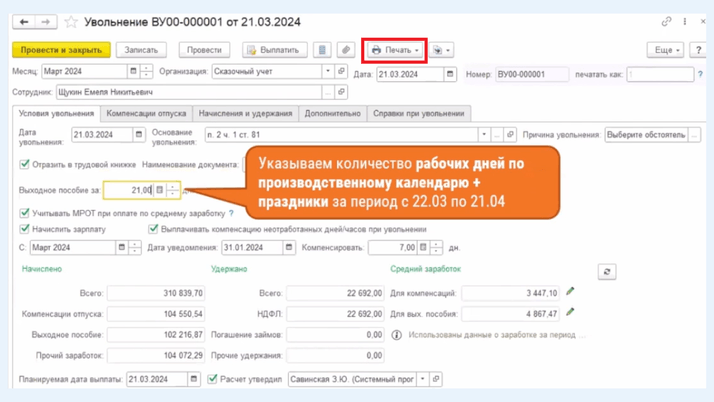Switch to Условия увольнения tab
This screenshot has height=402, width=714.
[x=56, y=113]
